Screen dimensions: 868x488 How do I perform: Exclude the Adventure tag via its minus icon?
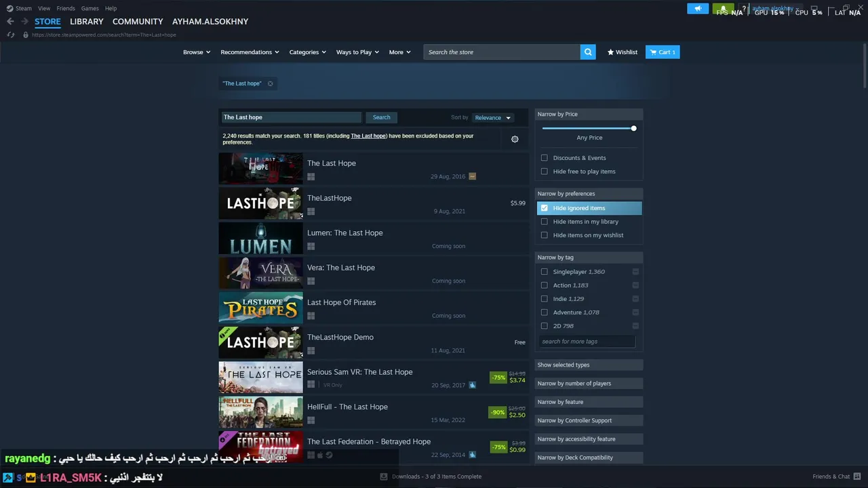(x=635, y=312)
